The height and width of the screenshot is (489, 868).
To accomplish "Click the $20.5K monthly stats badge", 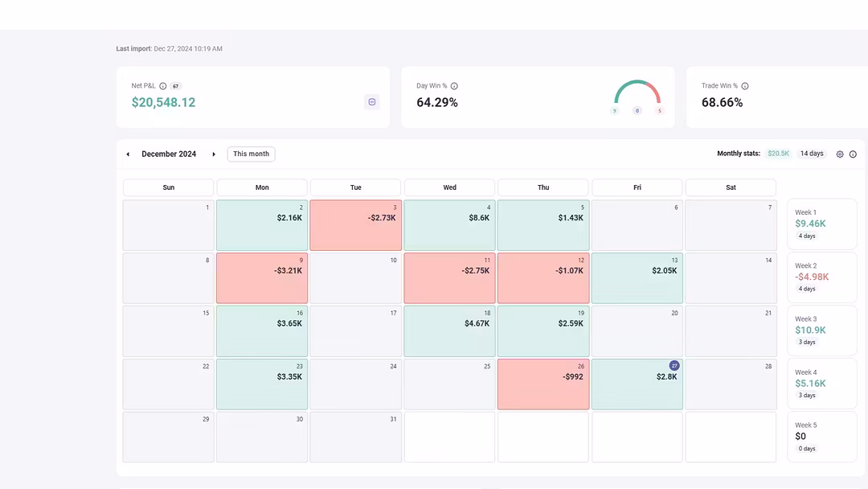I will click(778, 154).
